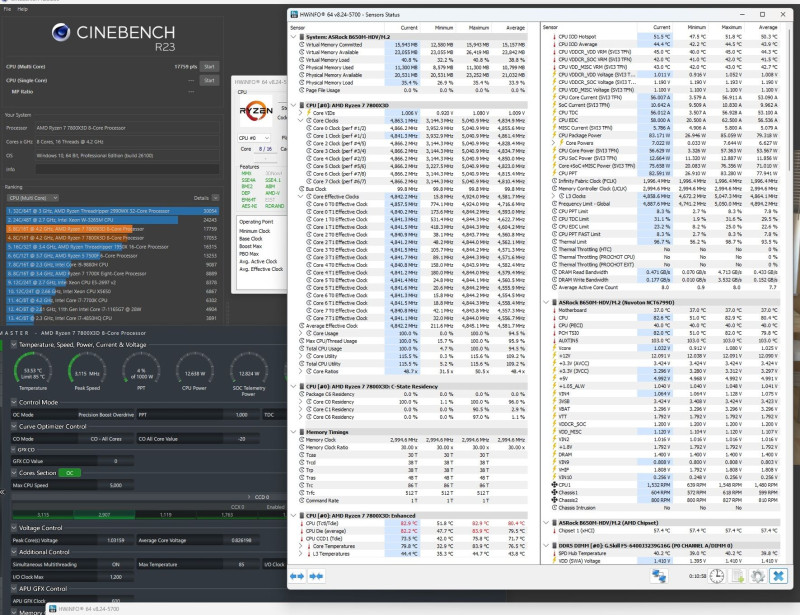
Task: Click the Chassis1 fan icon row
Action: [x=555, y=493]
